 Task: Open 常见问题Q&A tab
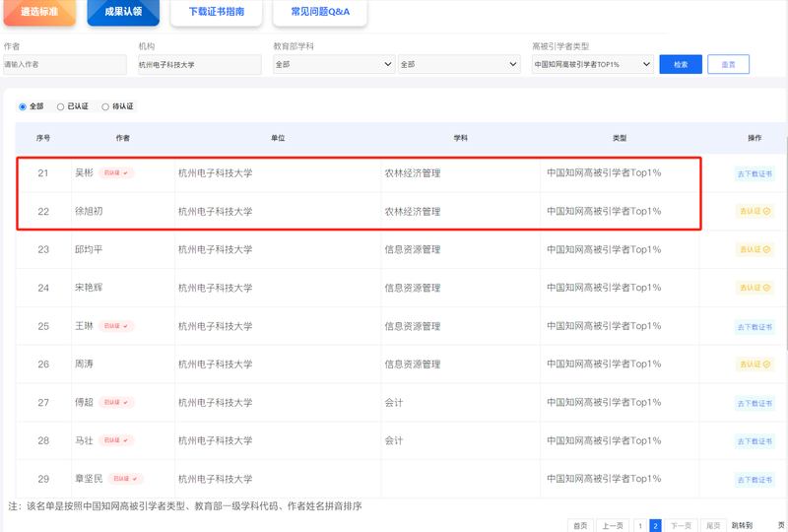[320, 12]
